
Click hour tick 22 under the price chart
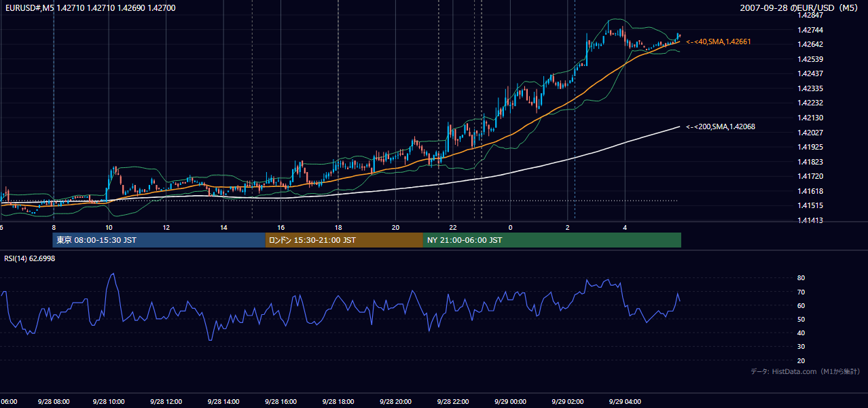point(452,227)
